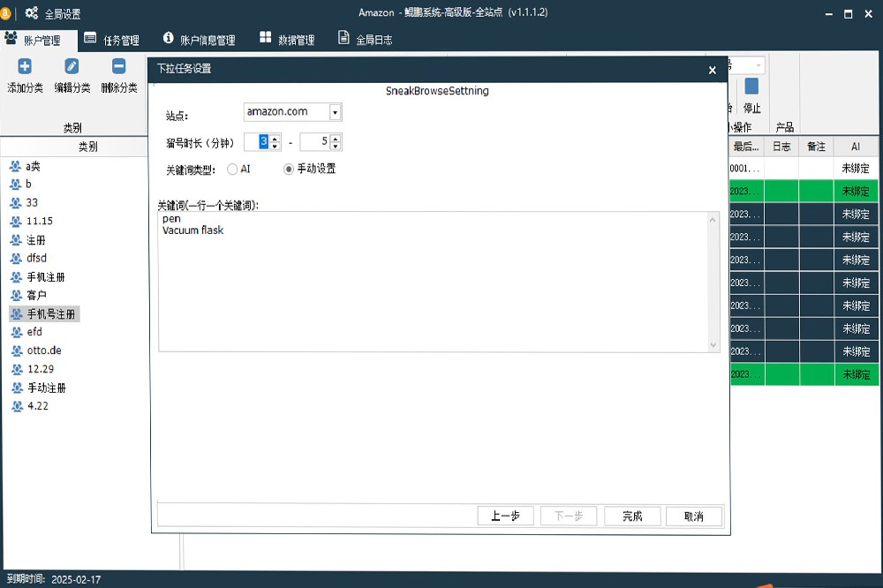This screenshot has height=588, width=883.
Task: Open the 全局设置 gear icon
Action: click(32, 13)
